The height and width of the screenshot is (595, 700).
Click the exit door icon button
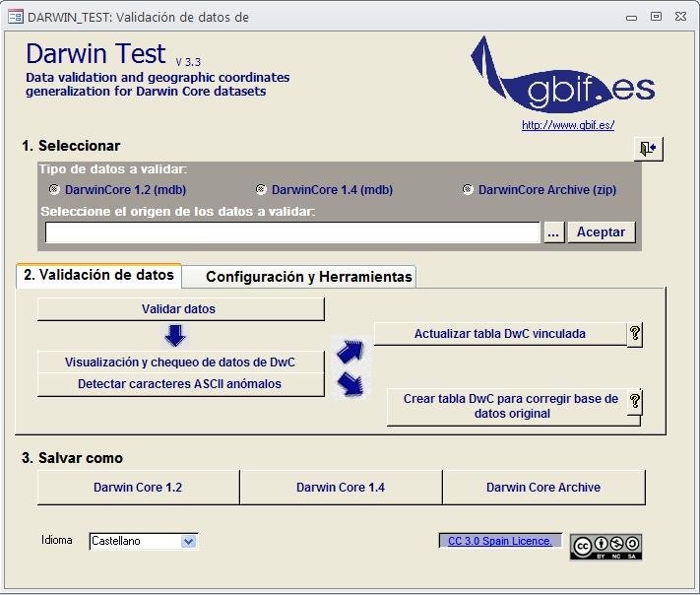[648, 149]
